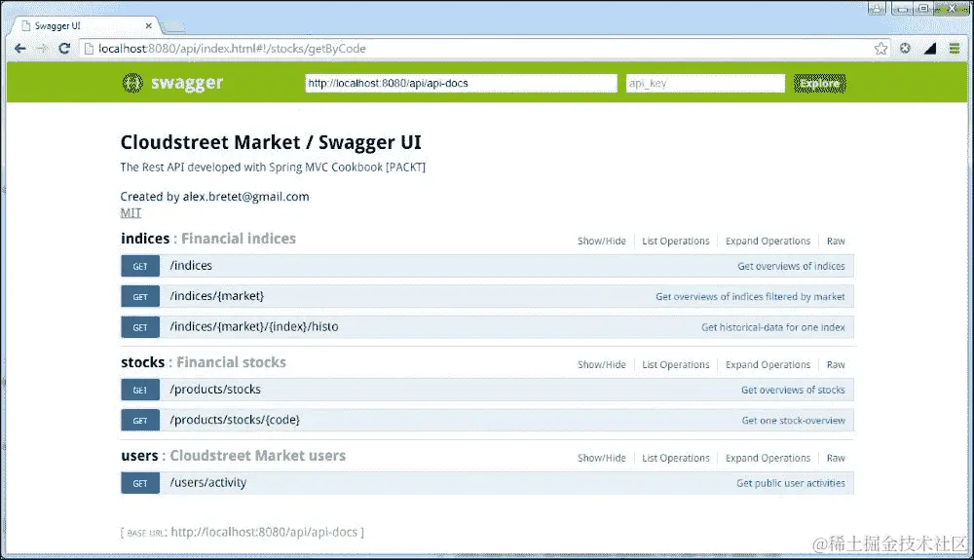
Task: Open Raw for users
Action: pos(836,458)
